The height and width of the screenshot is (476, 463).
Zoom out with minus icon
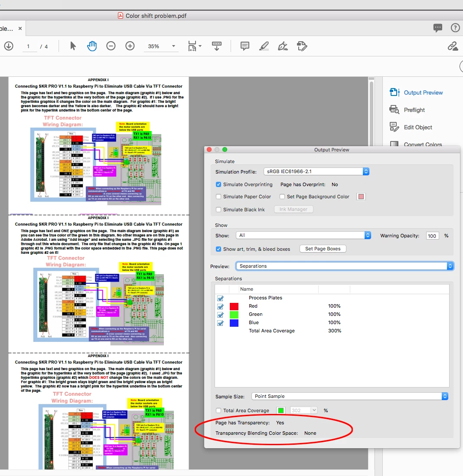click(x=111, y=46)
